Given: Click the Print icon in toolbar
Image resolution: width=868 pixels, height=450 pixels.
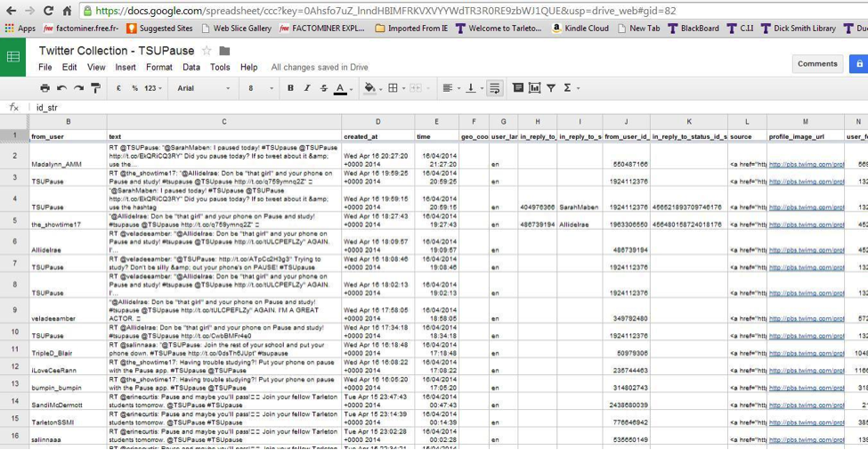Looking at the screenshot, I should pyautogui.click(x=45, y=88).
